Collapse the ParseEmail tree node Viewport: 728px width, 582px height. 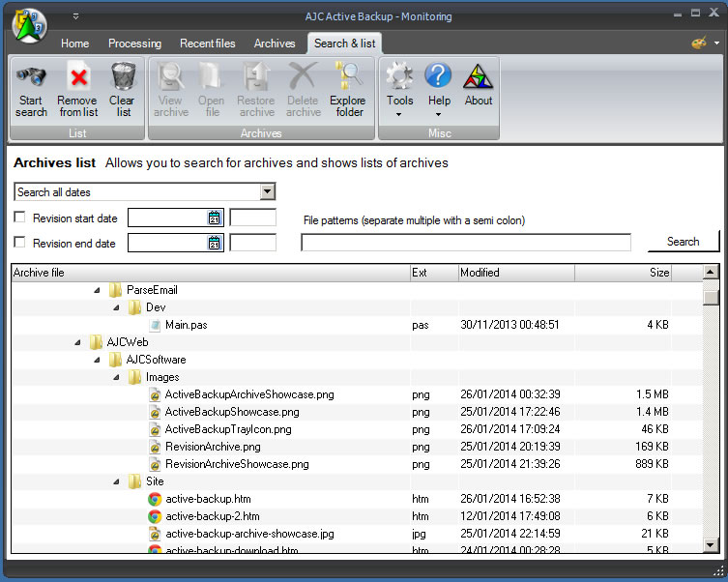click(x=97, y=291)
